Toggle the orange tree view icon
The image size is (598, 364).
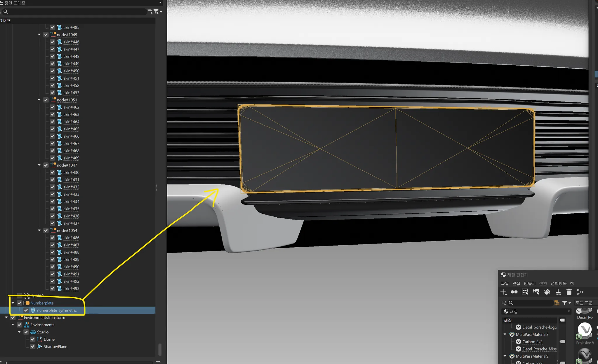pyautogui.click(x=557, y=303)
